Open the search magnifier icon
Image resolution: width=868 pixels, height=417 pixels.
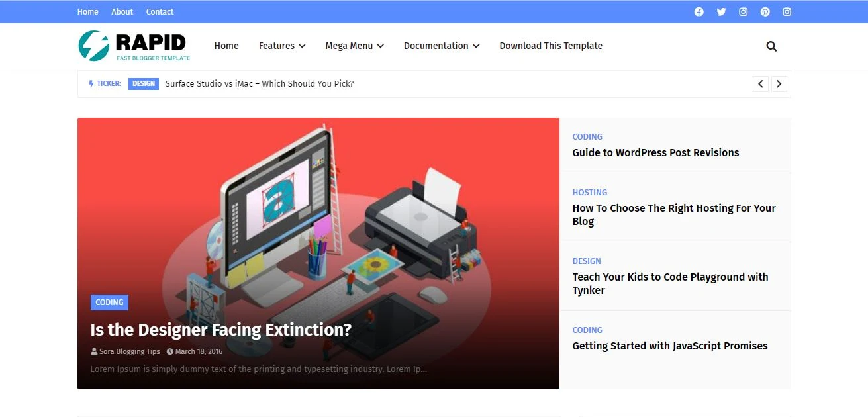771,46
